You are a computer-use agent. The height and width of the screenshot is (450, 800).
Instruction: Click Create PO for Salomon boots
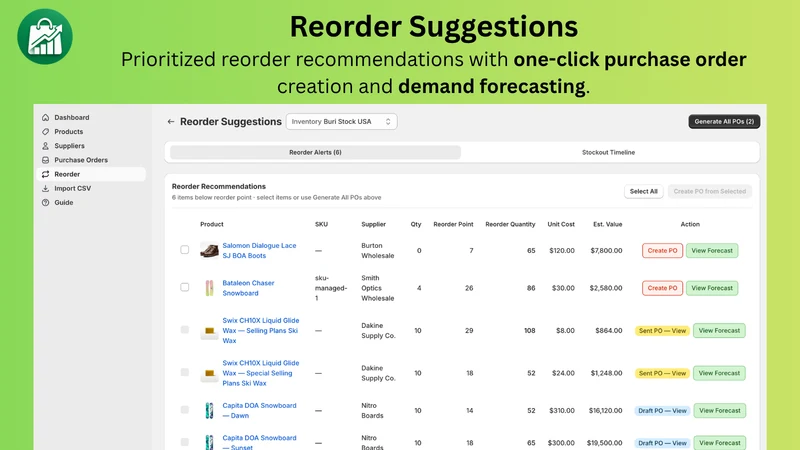point(662,251)
